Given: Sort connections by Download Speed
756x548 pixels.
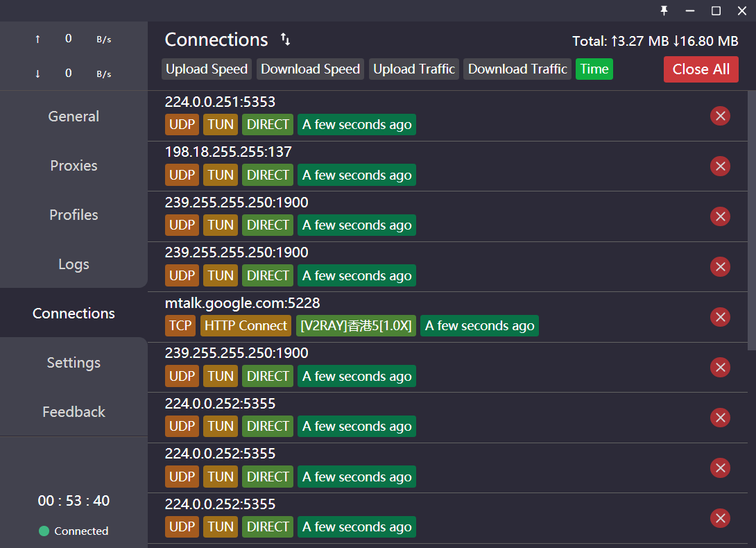Looking at the screenshot, I should coord(310,69).
